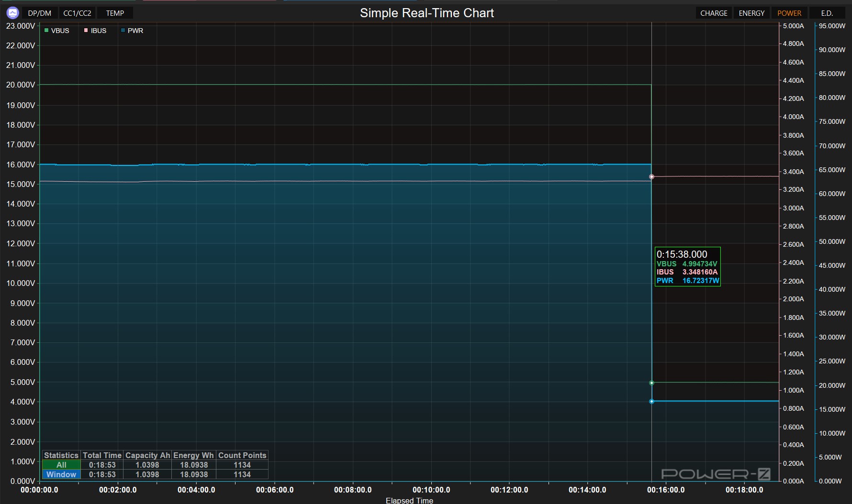Viewport: 852px width, 504px height.
Task: Click the 00:16:00.0 mark on time axis
Action: (x=665, y=490)
